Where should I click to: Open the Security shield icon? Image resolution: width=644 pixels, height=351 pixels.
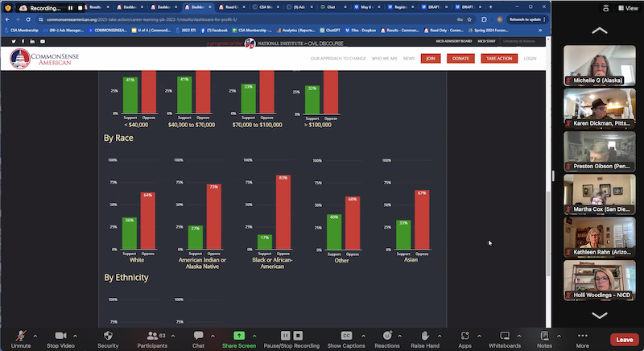(108, 335)
